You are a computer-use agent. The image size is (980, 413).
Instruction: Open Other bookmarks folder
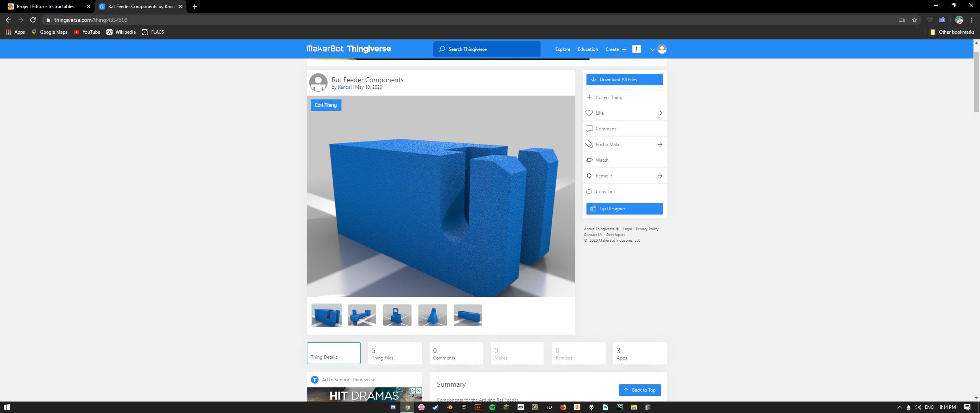coord(952,32)
